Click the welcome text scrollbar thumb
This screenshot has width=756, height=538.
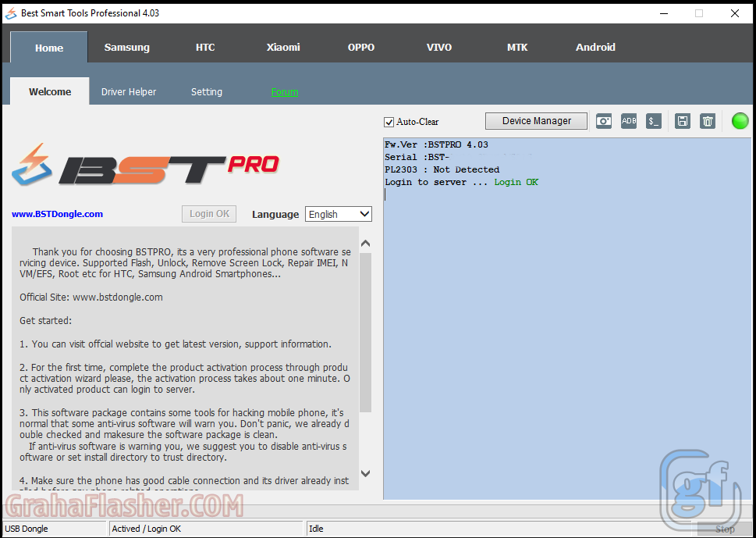click(x=365, y=333)
